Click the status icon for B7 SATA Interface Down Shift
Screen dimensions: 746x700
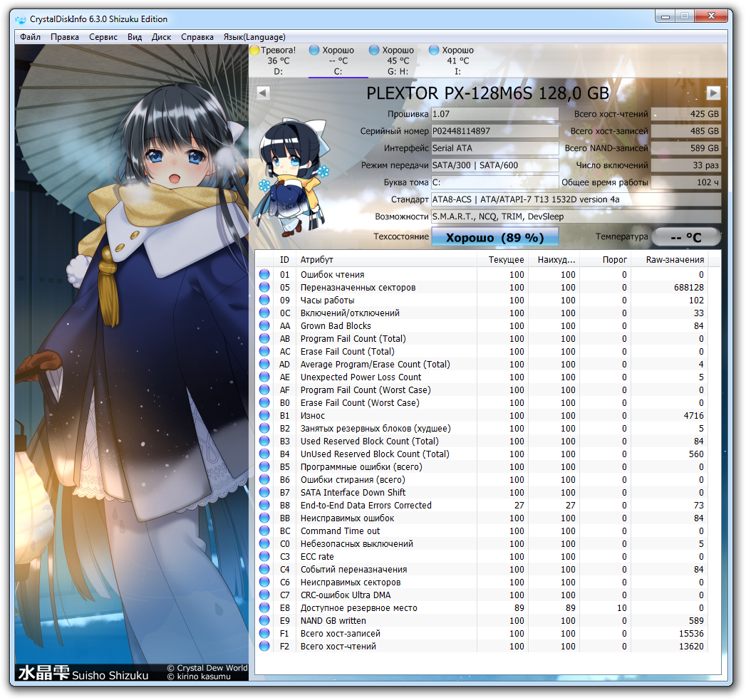[x=264, y=493]
